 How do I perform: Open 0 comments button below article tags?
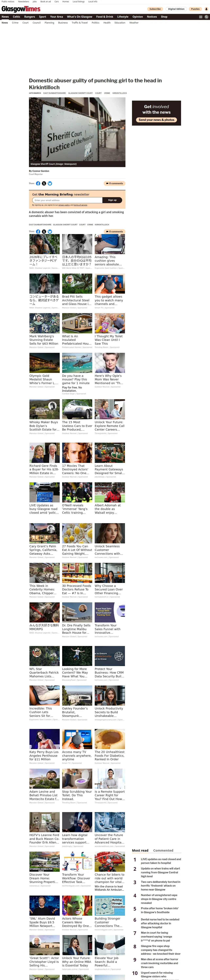tap(115, 231)
